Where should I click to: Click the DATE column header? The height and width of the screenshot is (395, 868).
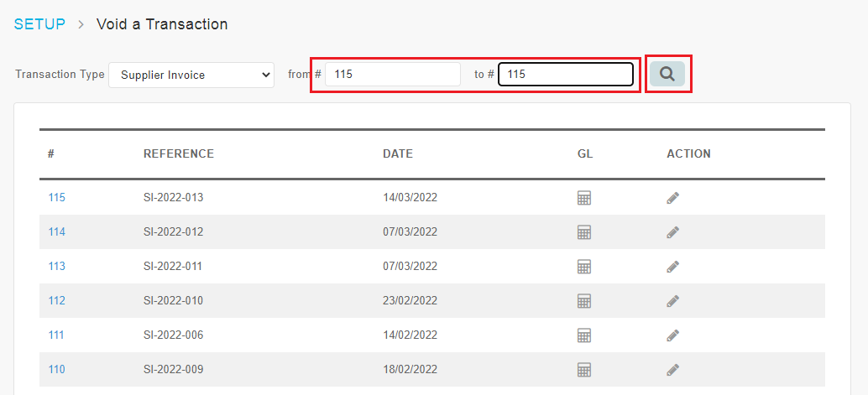[398, 153]
